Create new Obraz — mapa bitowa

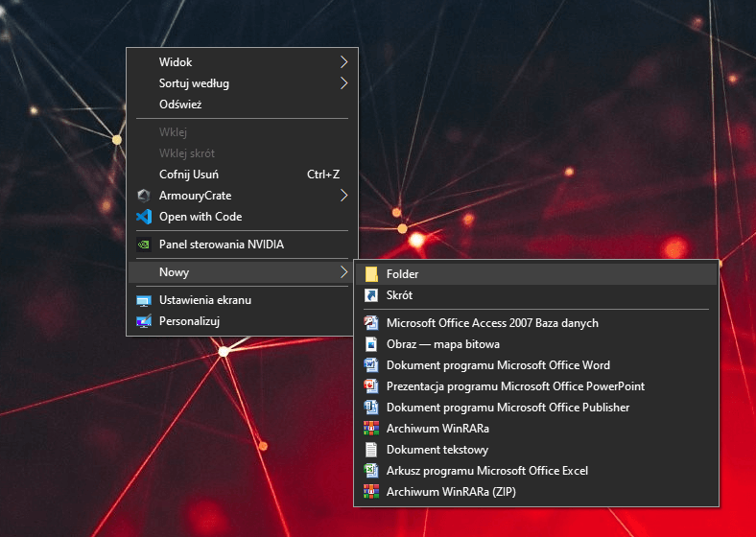coord(536,344)
